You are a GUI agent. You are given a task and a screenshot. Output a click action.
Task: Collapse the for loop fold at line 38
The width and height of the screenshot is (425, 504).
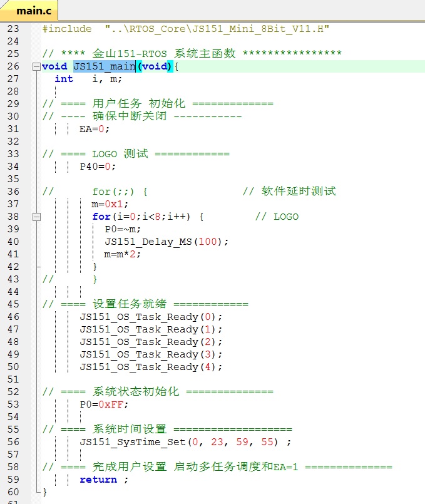pyautogui.click(x=37, y=217)
